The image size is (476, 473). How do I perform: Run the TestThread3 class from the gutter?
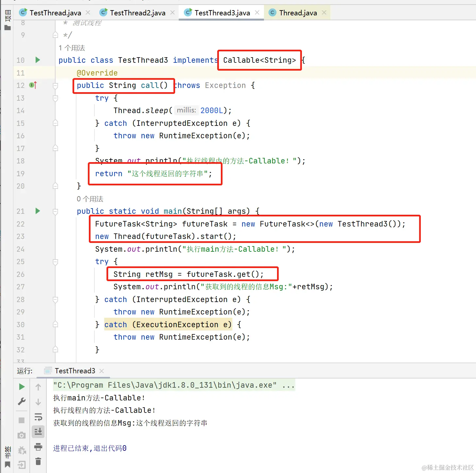click(x=38, y=60)
